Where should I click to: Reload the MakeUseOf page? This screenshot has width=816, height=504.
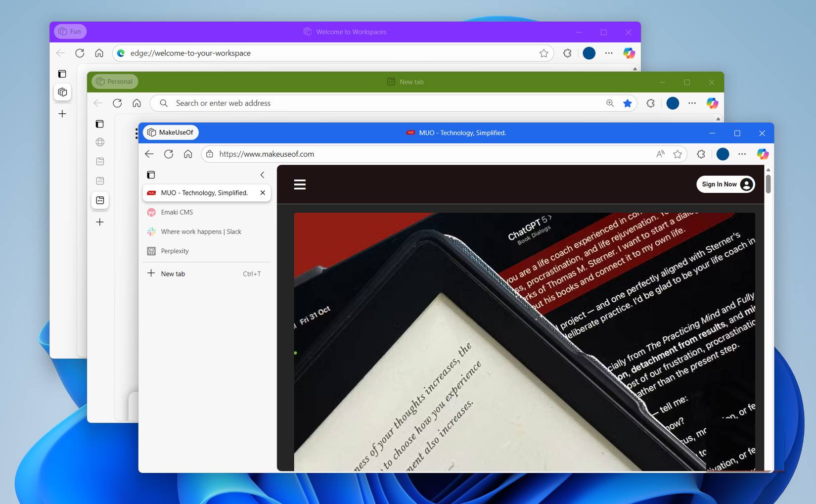[169, 154]
